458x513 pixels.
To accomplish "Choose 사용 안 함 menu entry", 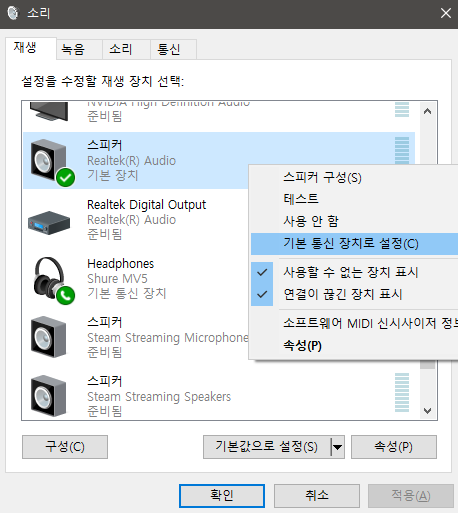I will [x=354, y=221].
